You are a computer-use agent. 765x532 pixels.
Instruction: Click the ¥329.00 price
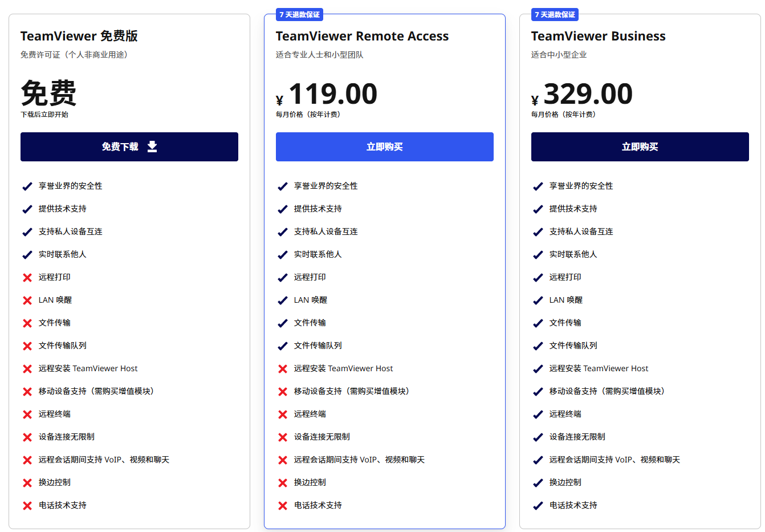tap(582, 94)
